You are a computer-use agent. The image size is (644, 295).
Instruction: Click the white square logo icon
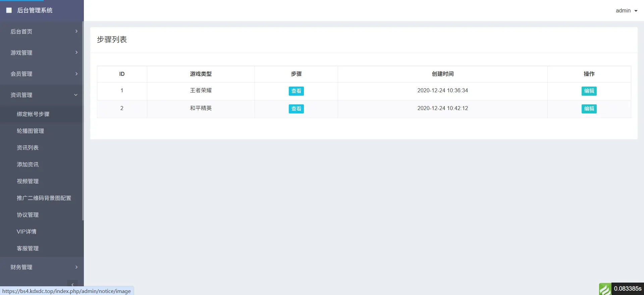(9, 10)
